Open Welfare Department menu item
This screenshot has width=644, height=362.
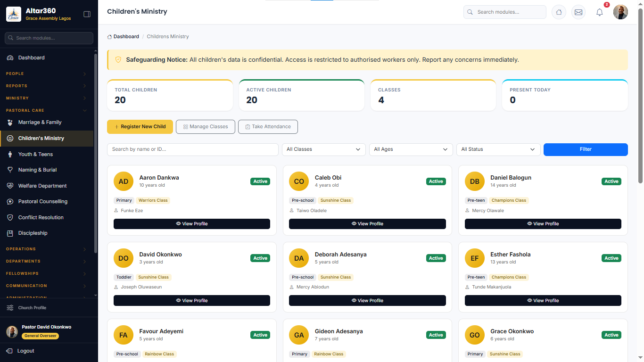click(x=47, y=186)
